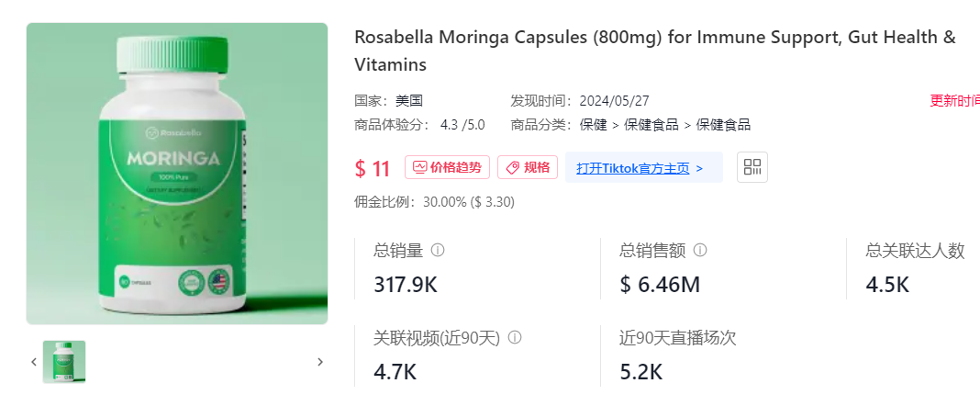Click the 4.7K related videos value
980x406 pixels.
[395, 372]
